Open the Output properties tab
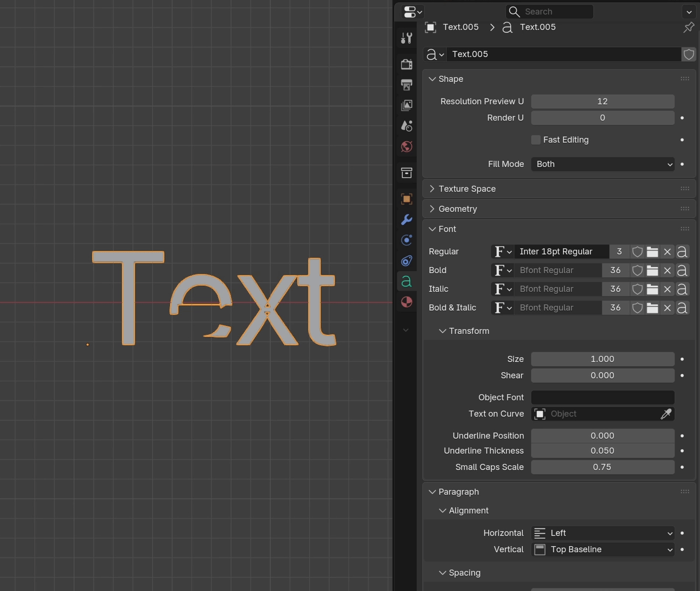700x591 pixels. (x=406, y=85)
